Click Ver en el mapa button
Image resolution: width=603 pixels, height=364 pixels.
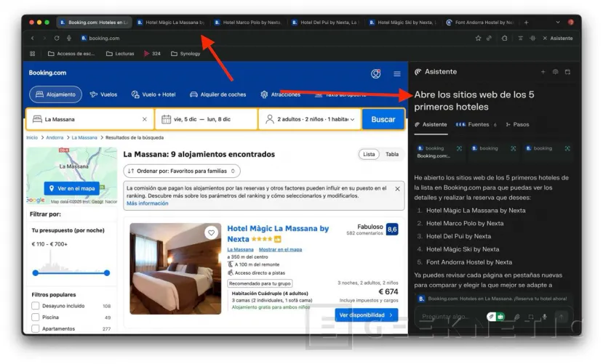pyautogui.click(x=72, y=188)
